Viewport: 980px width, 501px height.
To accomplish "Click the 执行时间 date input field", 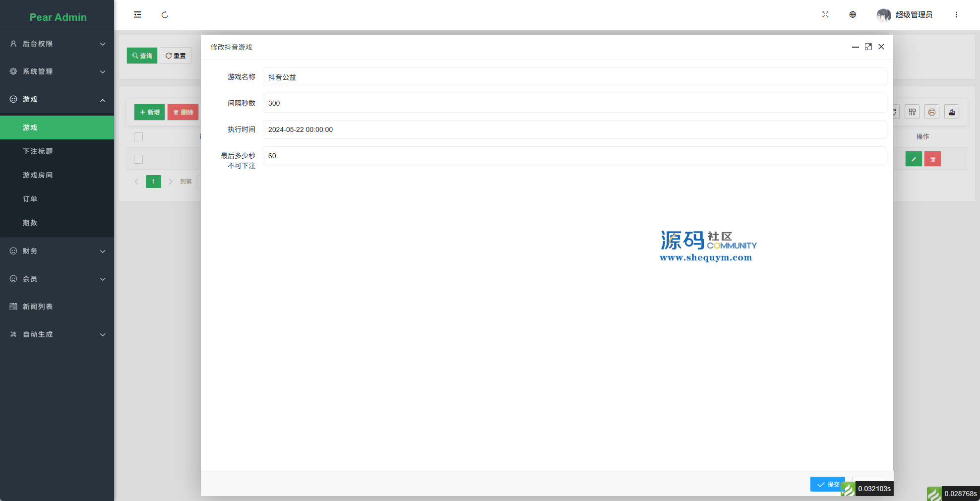I will (574, 129).
